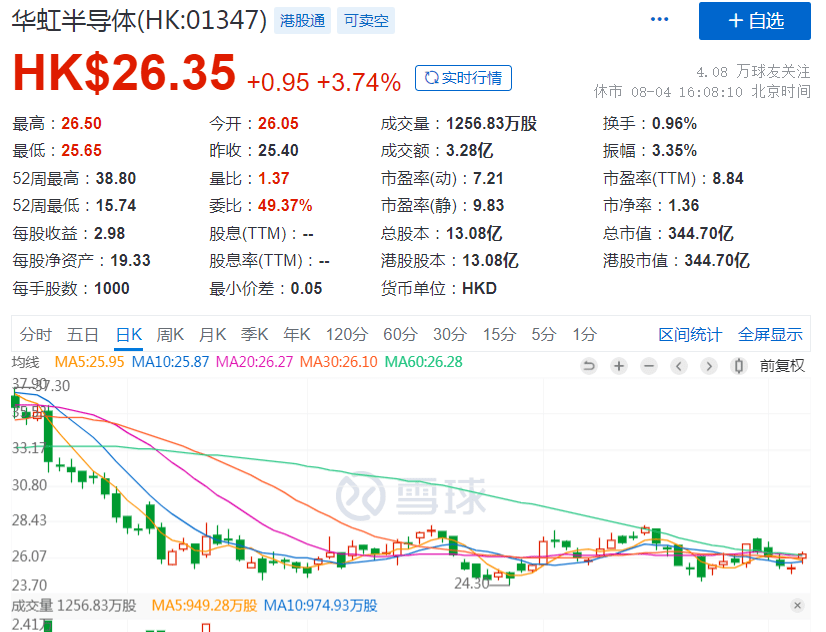Click the 总市值 value 344.70亿
The width and height of the screenshot is (826, 632).
click(x=701, y=233)
